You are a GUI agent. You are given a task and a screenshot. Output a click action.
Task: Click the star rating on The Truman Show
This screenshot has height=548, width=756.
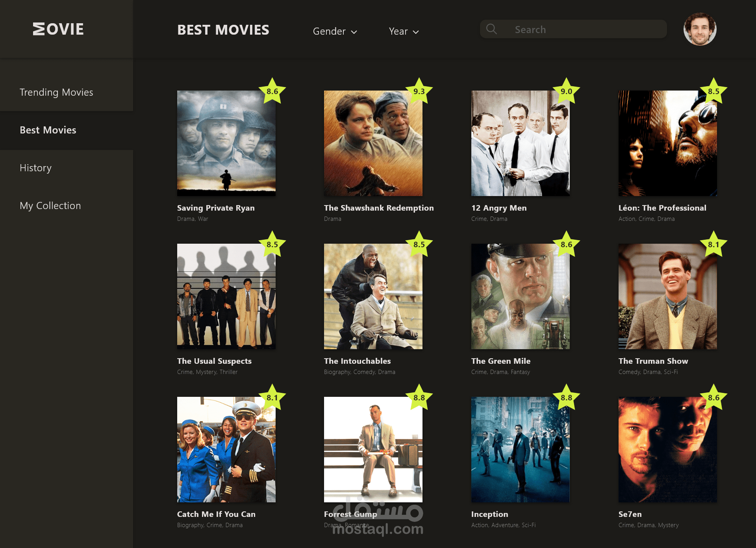[713, 244]
